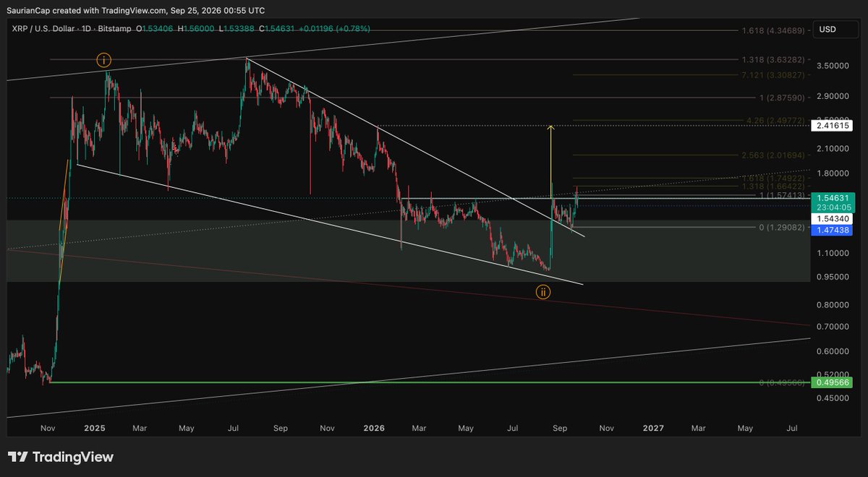This screenshot has width=868, height=477.
Task: Select the circled wave ii label
Action: pyautogui.click(x=543, y=292)
